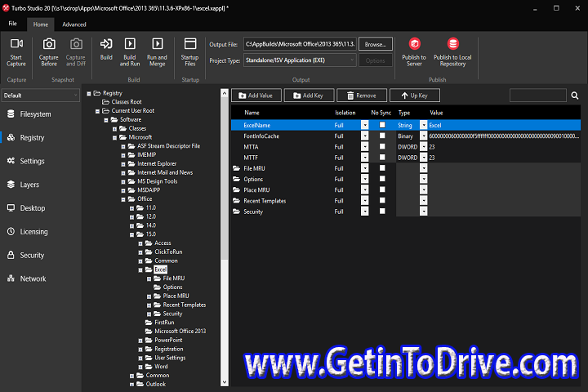Image resolution: width=588 pixels, height=392 pixels.
Task: Click the Up Key button
Action: [415, 96]
